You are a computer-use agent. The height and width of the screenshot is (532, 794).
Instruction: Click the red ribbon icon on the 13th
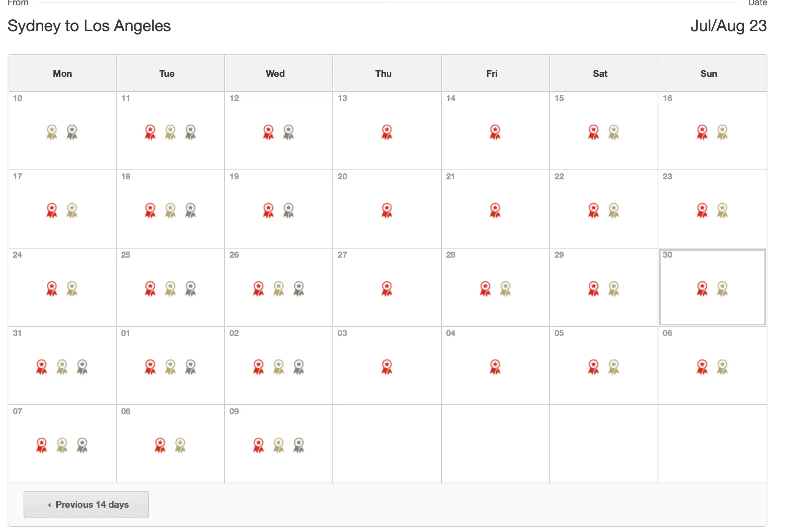click(387, 132)
